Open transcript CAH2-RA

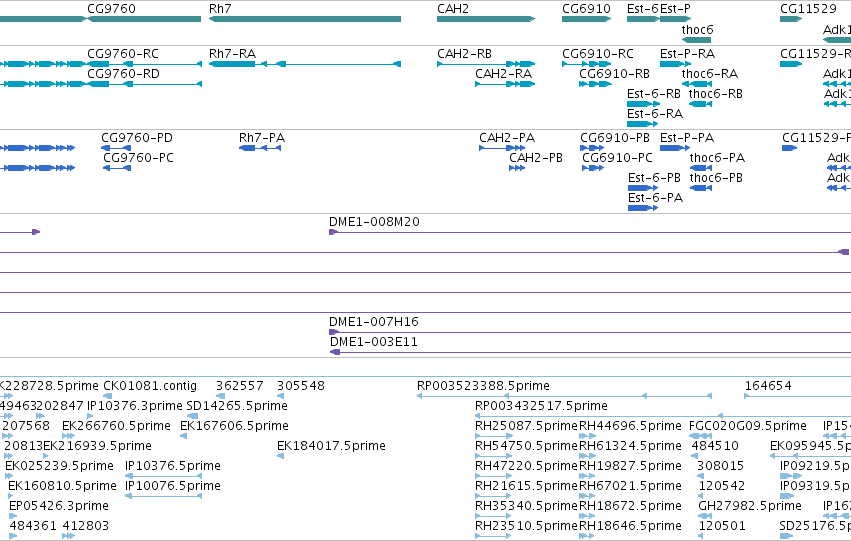tap(505, 84)
